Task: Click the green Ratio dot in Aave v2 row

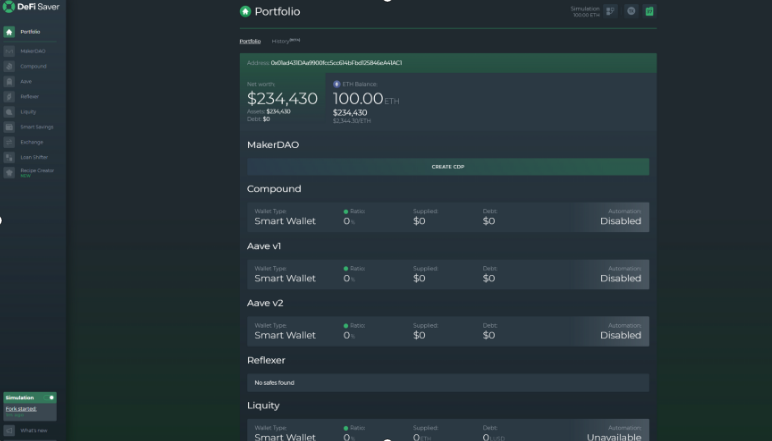Action: click(x=346, y=326)
